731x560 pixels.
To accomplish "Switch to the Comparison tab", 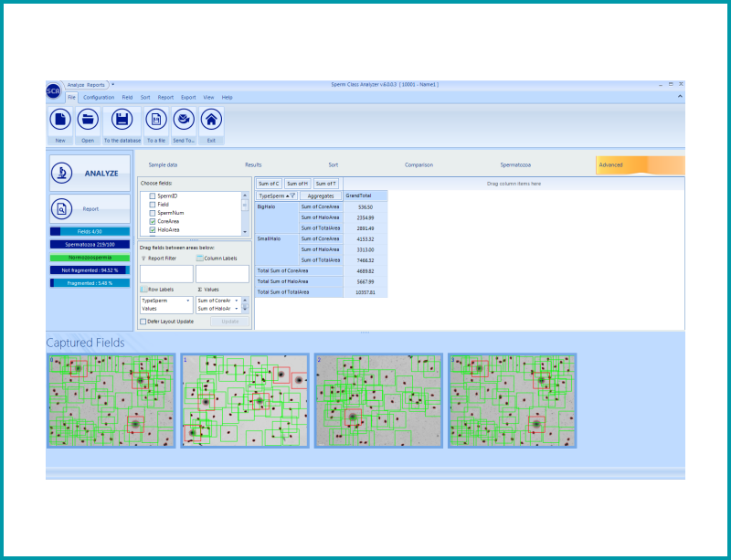I will pyautogui.click(x=418, y=165).
